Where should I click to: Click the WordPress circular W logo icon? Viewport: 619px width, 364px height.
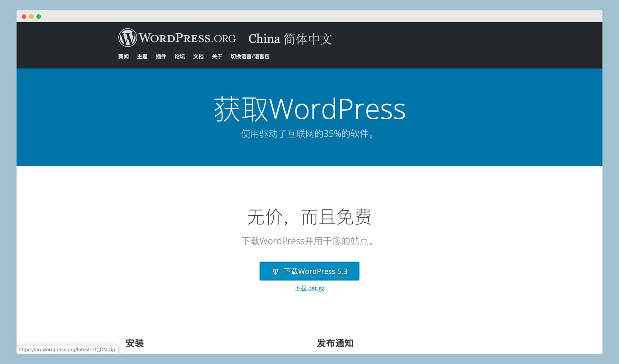pos(128,38)
